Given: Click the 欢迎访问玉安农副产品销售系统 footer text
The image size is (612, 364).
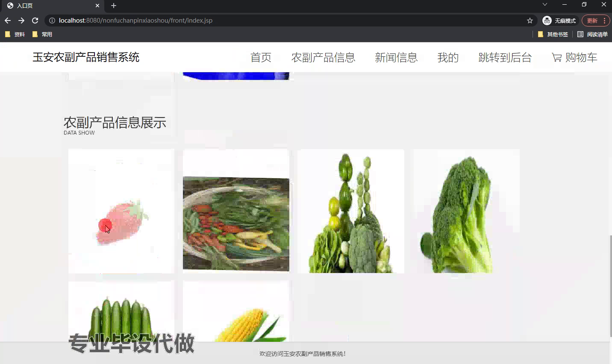Looking at the screenshot, I should tap(303, 354).
